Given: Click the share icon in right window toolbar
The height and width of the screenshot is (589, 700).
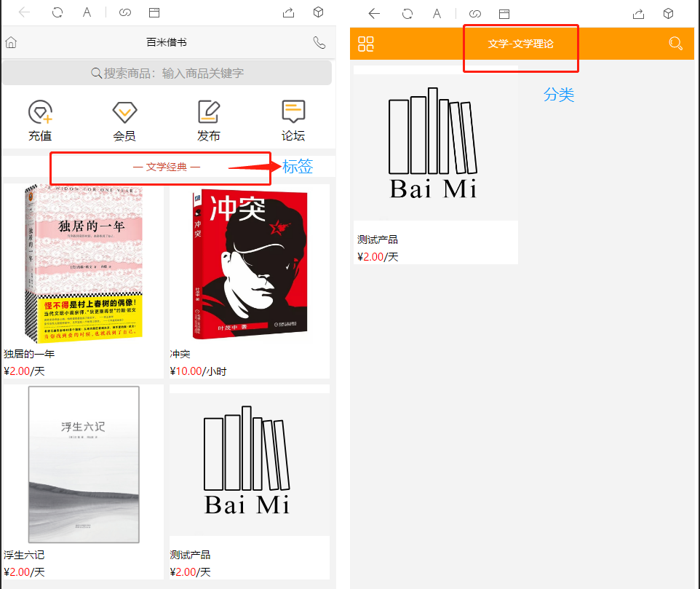Looking at the screenshot, I should [638, 14].
